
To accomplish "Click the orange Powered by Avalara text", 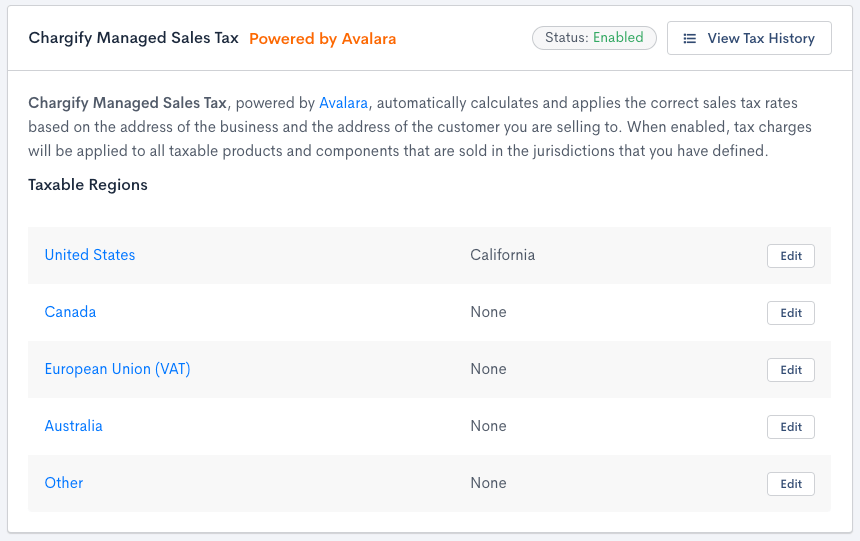I will [322, 39].
